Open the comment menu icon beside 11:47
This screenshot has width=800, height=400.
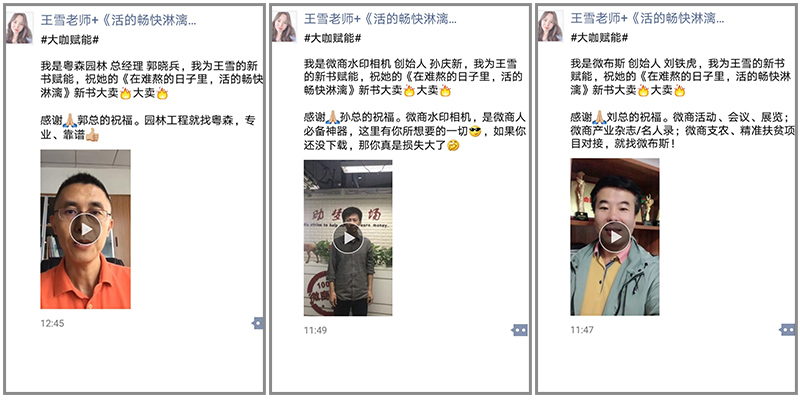pyautogui.click(x=788, y=330)
